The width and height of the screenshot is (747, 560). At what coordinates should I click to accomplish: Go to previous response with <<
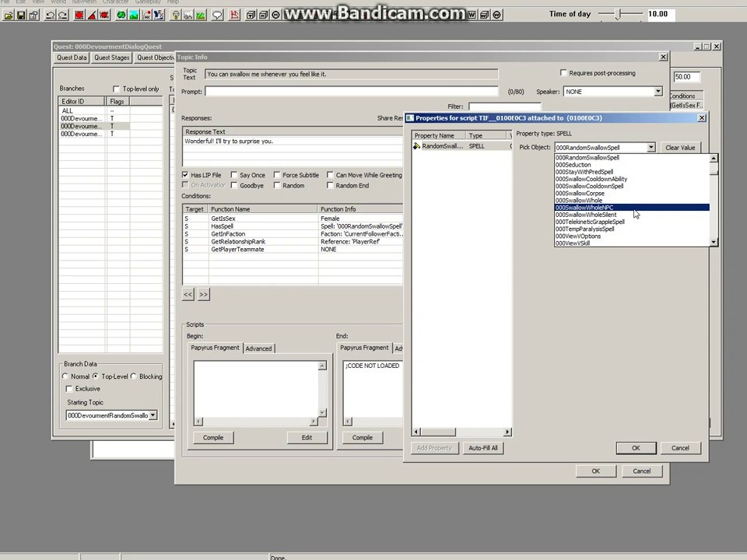tap(188, 294)
